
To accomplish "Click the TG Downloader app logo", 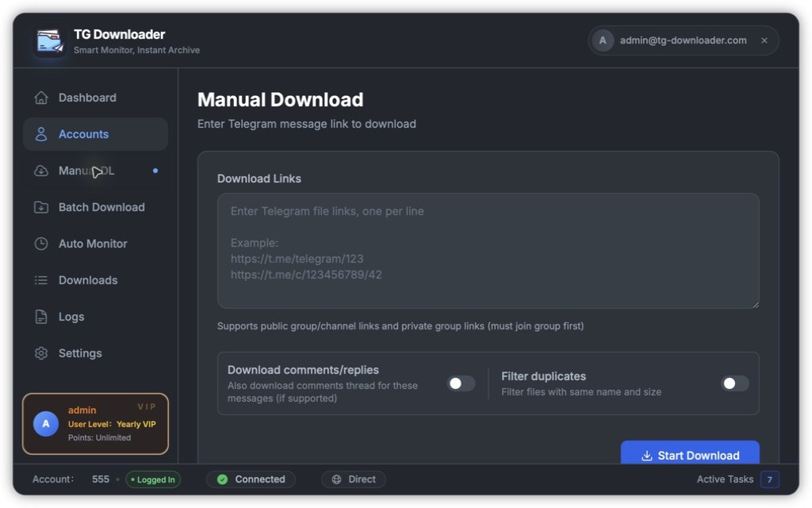I will point(50,41).
